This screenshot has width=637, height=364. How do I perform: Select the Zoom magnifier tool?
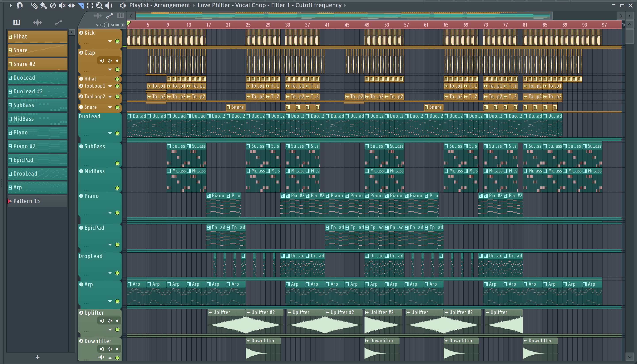[99, 5]
